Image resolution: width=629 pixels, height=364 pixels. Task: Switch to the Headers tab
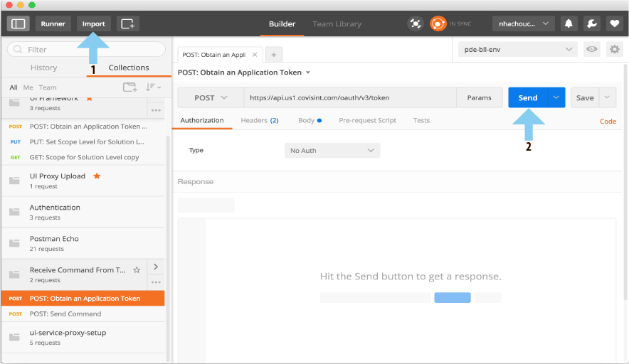pyautogui.click(x=259, y=120)
